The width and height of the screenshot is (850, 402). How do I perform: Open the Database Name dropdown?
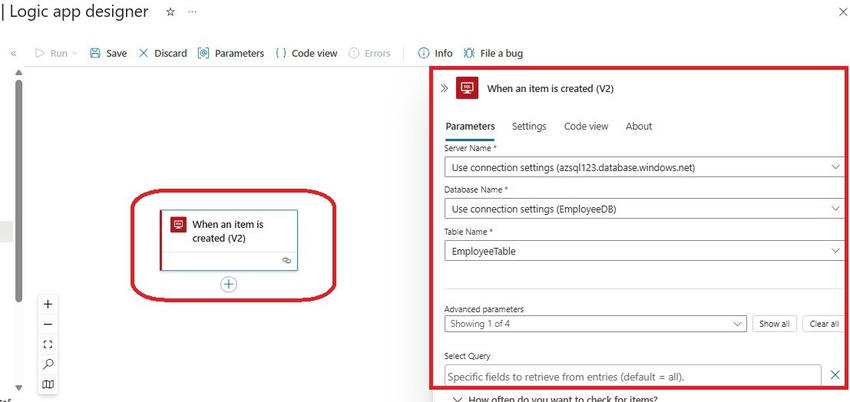(645, 209)
